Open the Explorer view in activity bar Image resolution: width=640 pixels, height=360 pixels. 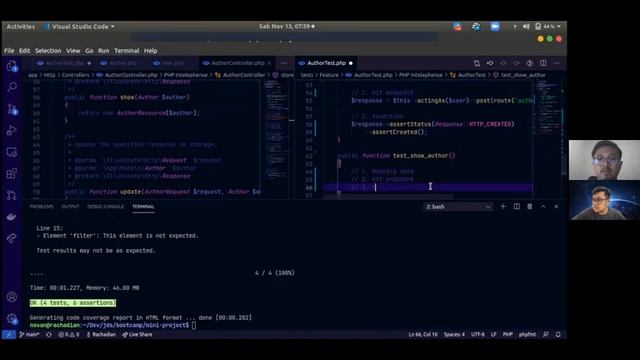pyautogui.click(x=12, y=66)
